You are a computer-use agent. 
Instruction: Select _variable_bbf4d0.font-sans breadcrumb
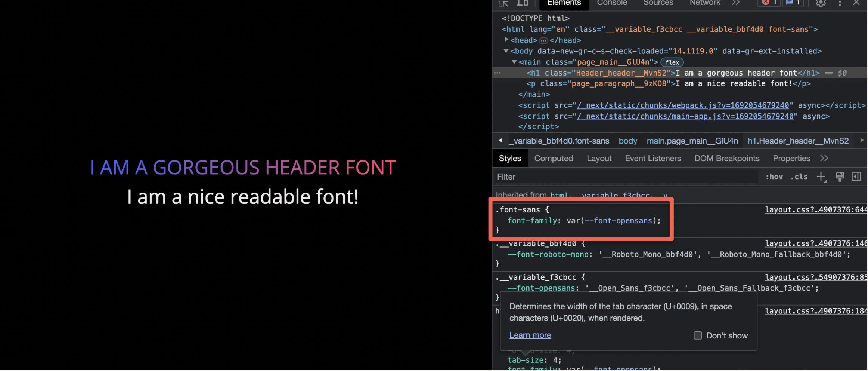[559, 141]
